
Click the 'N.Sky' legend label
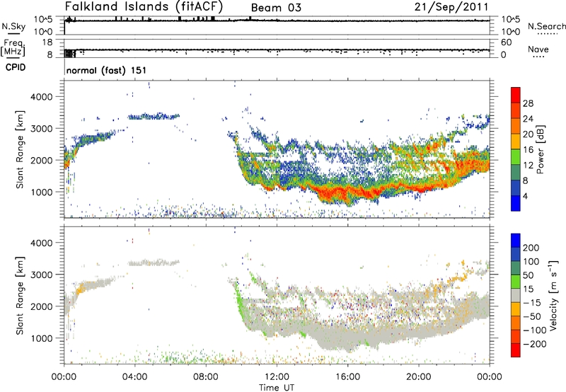click(x=13, y=26)
